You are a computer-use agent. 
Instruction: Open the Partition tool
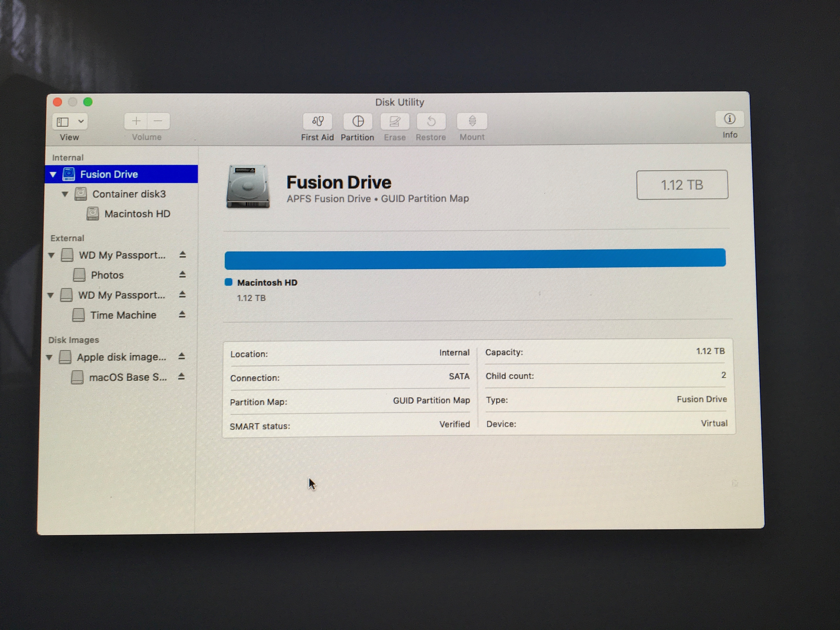pyautogui.click(x=357, y=122)
